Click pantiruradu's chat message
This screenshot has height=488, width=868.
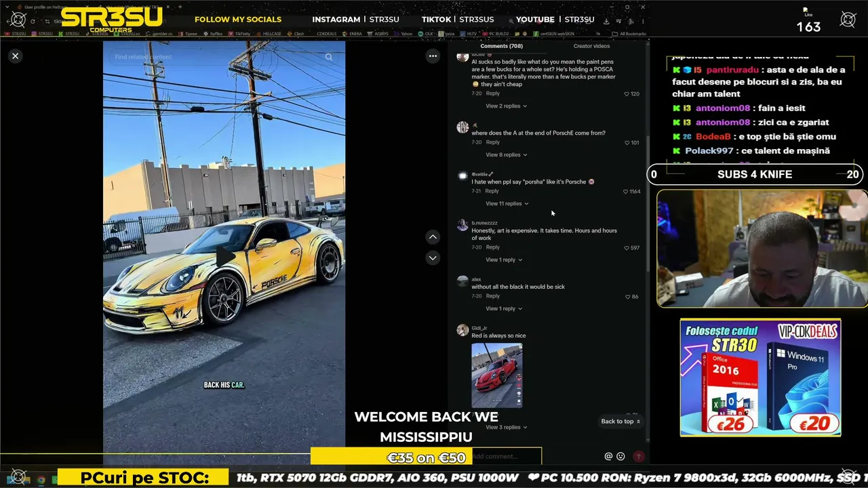point(759,81)
